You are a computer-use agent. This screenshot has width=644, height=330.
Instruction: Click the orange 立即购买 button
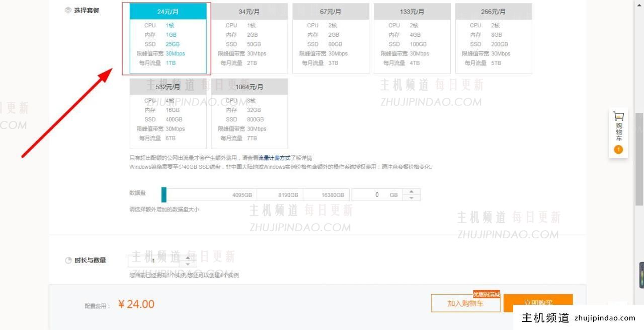(538, 303)
